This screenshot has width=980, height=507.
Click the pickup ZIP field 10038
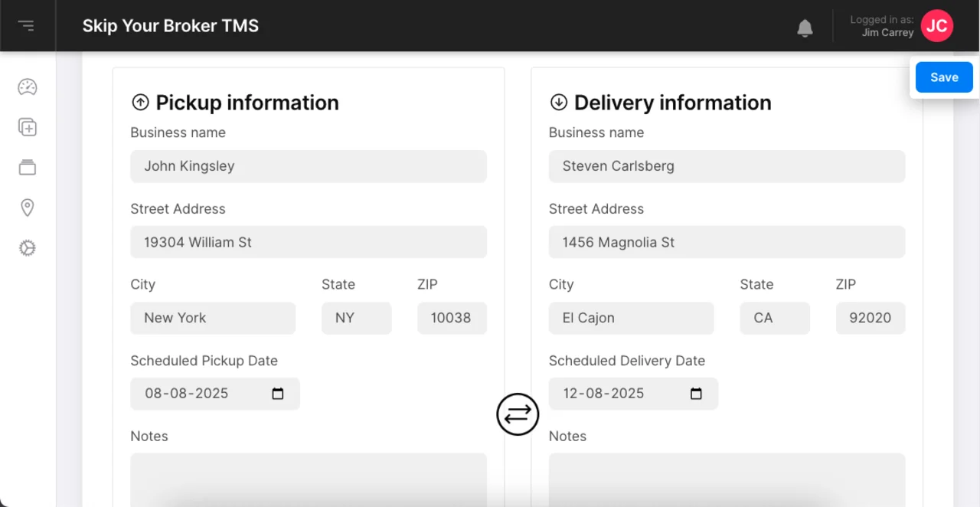(x=451, y=318)
